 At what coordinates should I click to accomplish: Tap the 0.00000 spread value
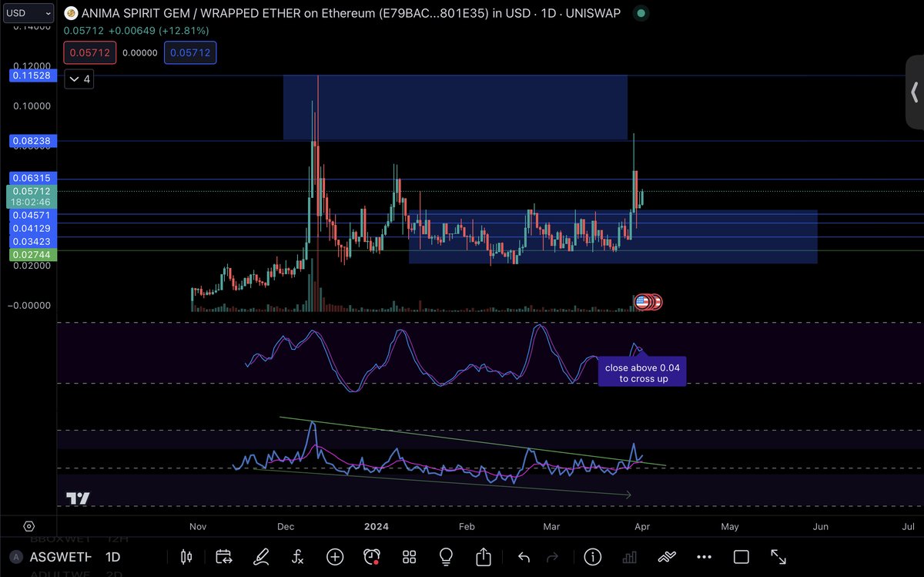coord(140,53)
